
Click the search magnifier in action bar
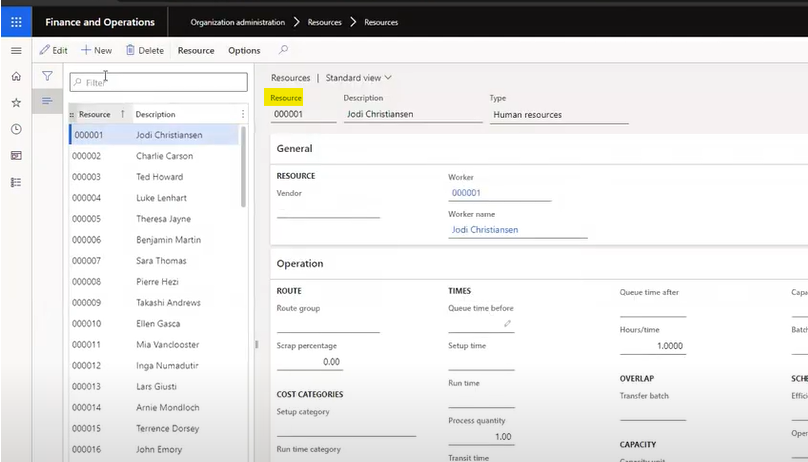point(283,50)
